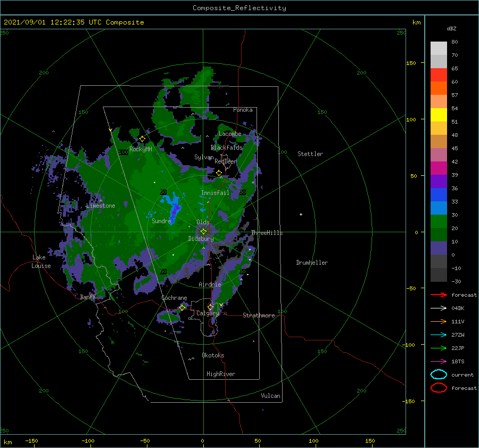
Task: Click the 65 dBZ red color swatch
Action: point(439,75)
